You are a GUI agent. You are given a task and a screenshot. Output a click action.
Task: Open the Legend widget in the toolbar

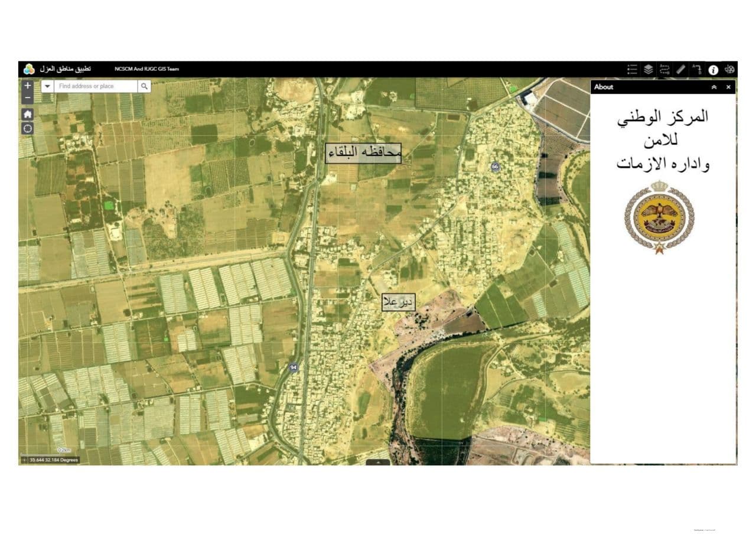tap(632, 70)
